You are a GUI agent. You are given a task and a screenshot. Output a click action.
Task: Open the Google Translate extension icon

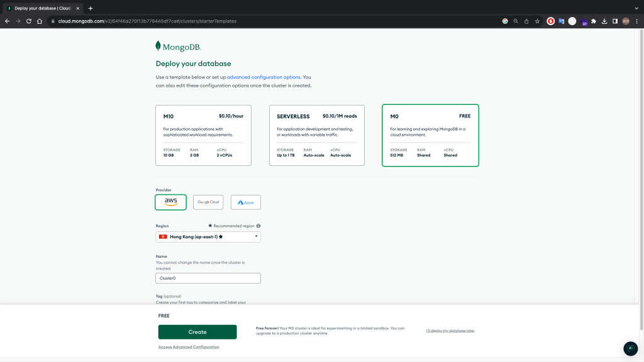click(562, 21)
